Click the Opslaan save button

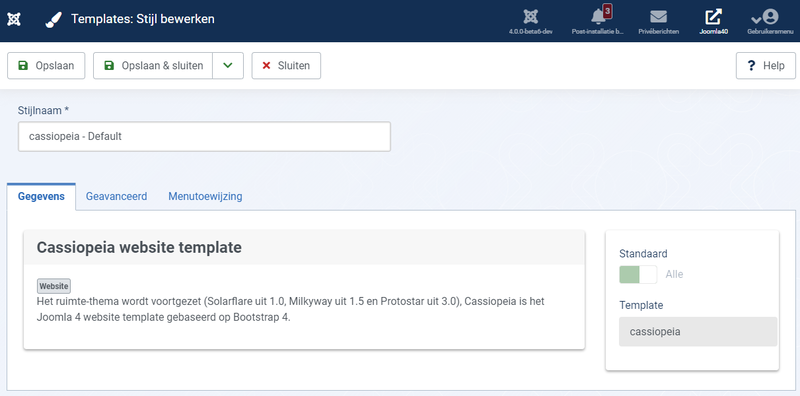pos(46,66)
